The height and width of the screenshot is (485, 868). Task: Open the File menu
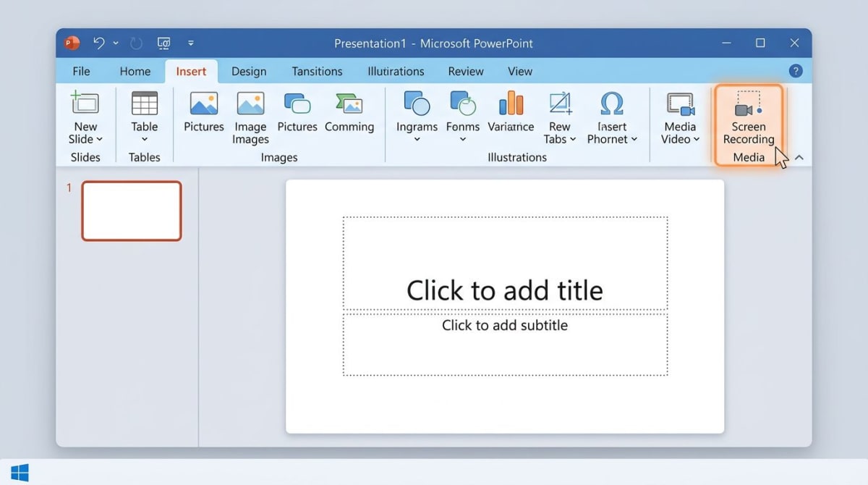pyautogui.click(x=80, y=71)
